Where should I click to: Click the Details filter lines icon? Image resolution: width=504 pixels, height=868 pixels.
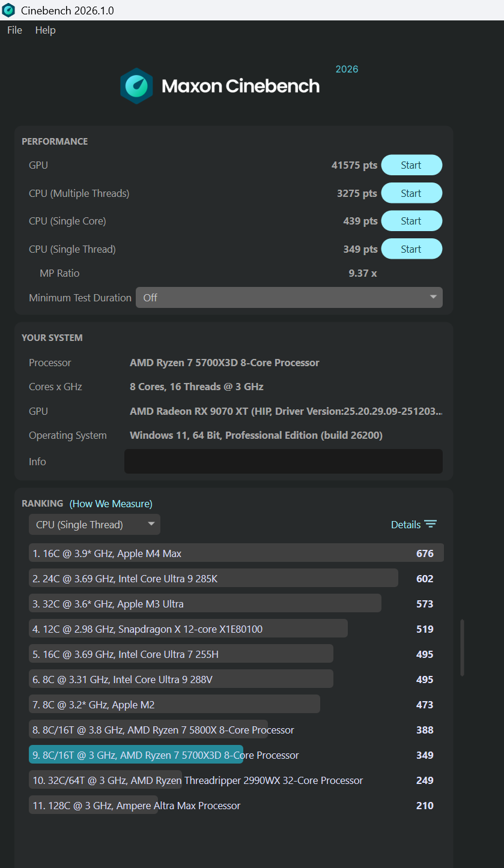[430, 524]
